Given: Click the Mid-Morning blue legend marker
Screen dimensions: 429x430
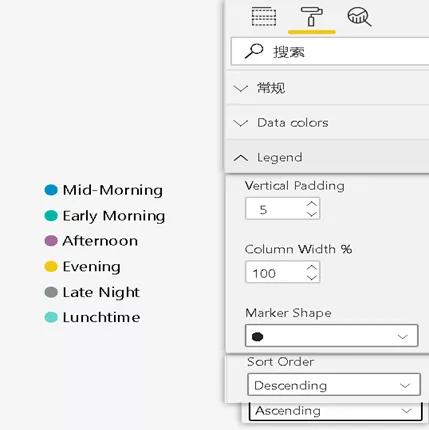Looking at the screenshot, I should [x=51, y=190].
